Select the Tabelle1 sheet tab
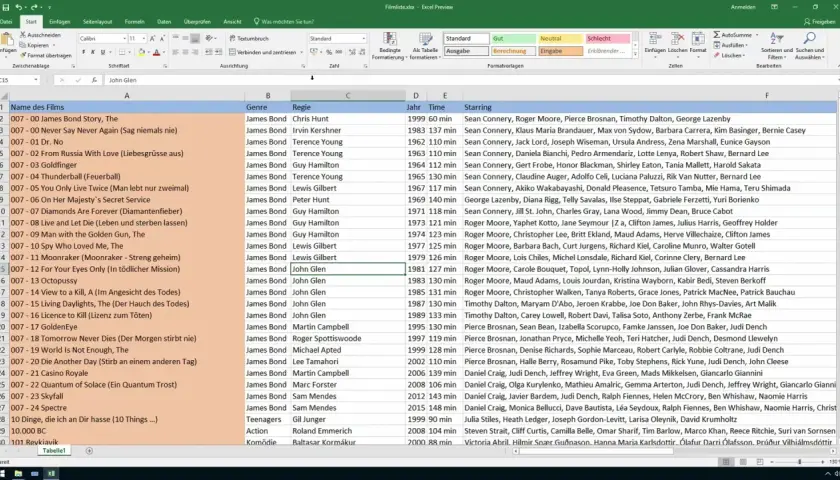This screenshot has width=840, height=480. pos(54,451)
